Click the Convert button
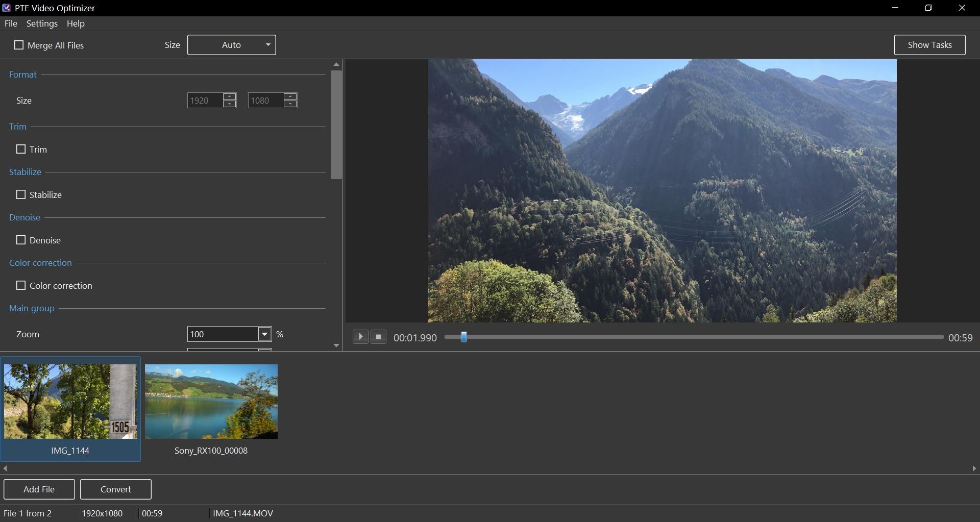Image resolution: width=980 pixels, height=522 pixels. [x=116, y=489]
